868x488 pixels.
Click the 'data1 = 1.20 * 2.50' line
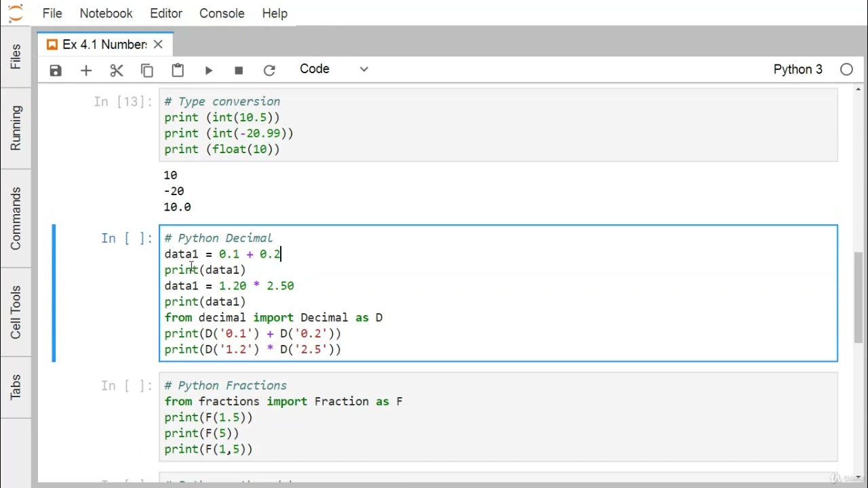pos(229,286)
